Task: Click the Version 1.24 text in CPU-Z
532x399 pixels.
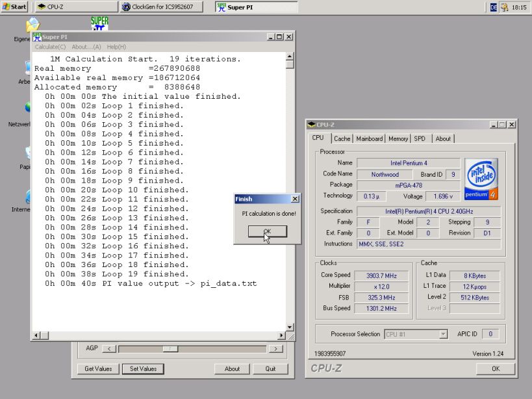Action: pyautogui.click(x=488, y=354)
